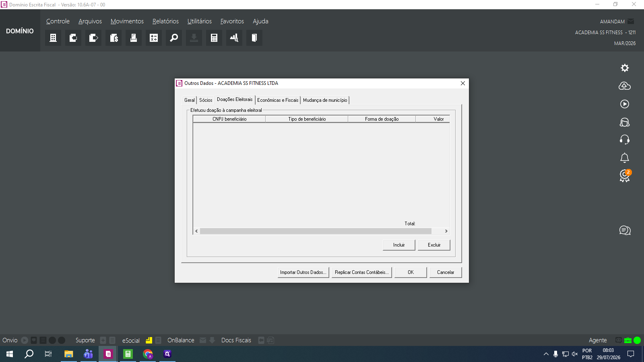Click the green Agente status circle
Image resolution: width=644 pixels, height=362 pixels.
click(x=637, y=340)
